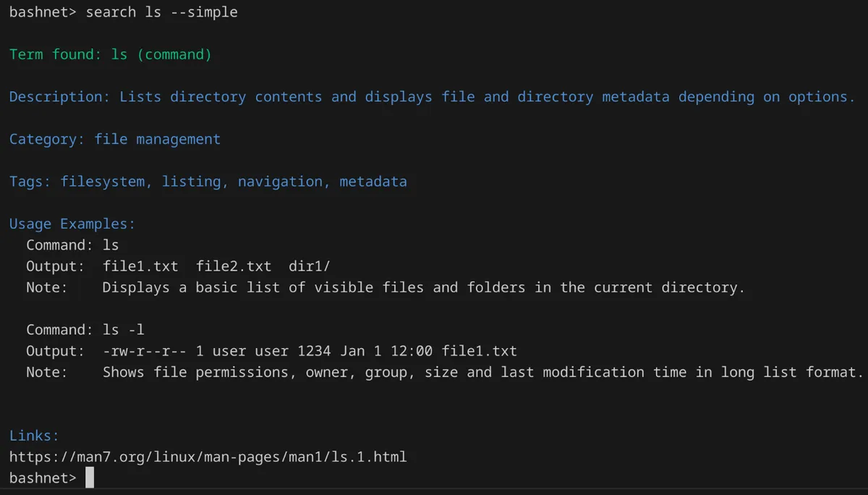Click the Description line about listing directory contents

point(431,97)
